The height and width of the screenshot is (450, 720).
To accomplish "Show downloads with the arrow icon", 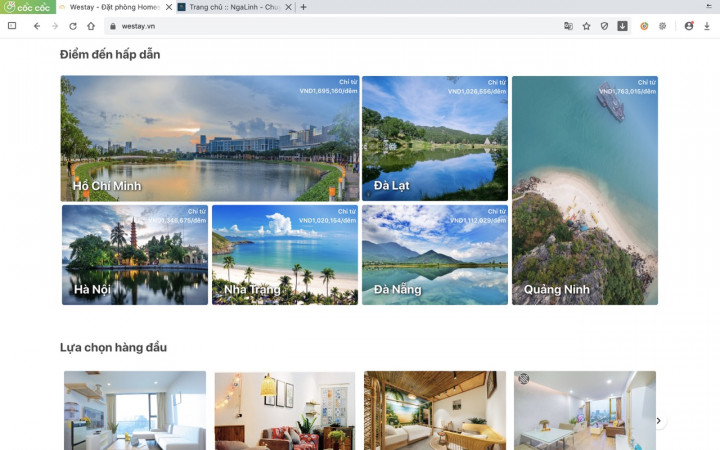I will pos(707,26).
